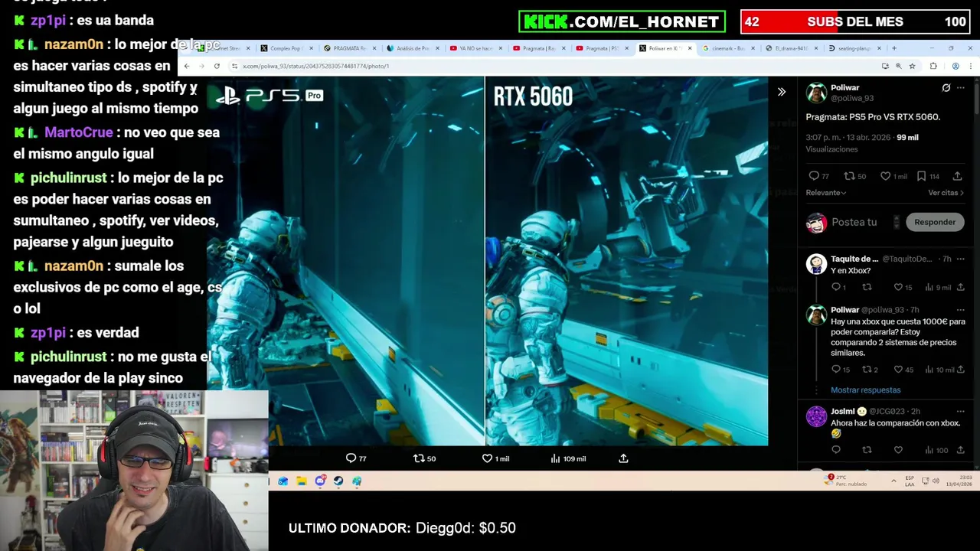Open the comment icon below the photo showing 77
Viewport: 980px width, 551px height.
[356, 458]
